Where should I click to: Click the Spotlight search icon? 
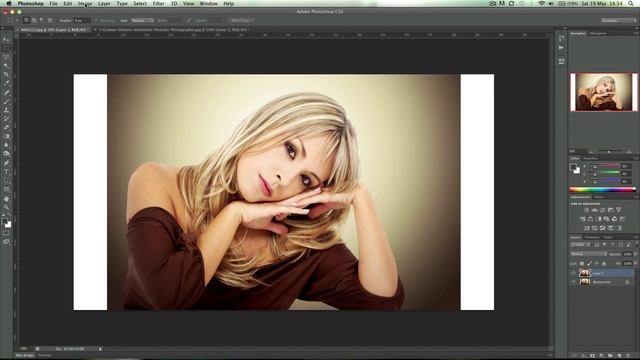click(x=631, y=4)
